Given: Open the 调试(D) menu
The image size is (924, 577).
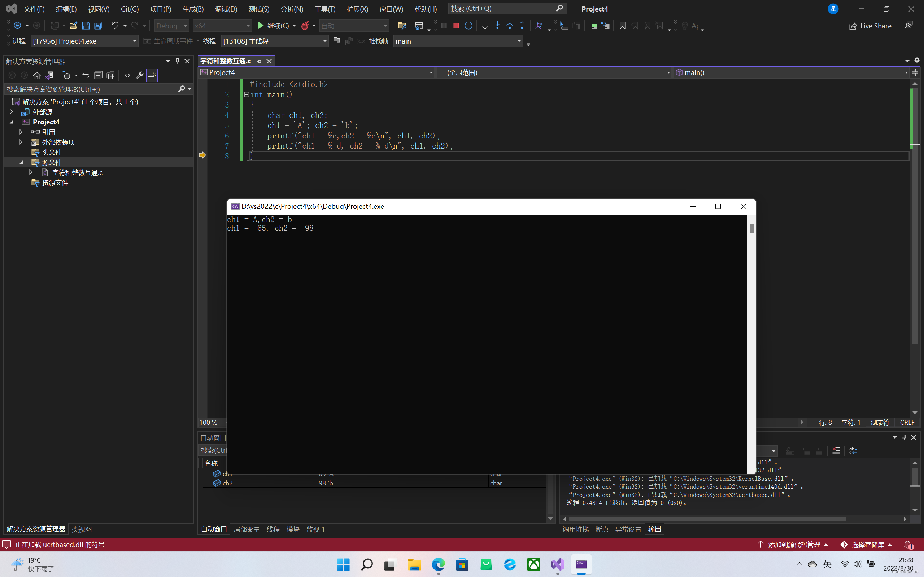Looking at the screenshot, I should [226, 9].
